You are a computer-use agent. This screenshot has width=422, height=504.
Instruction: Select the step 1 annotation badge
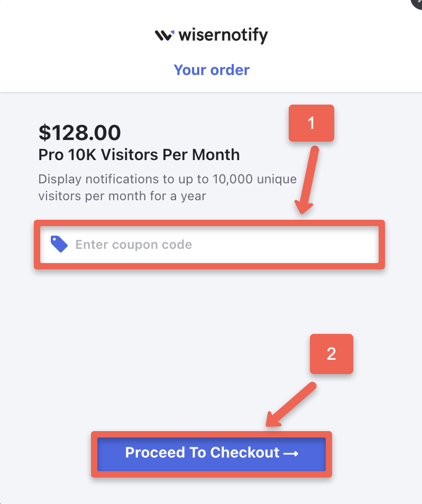(311, 123)
